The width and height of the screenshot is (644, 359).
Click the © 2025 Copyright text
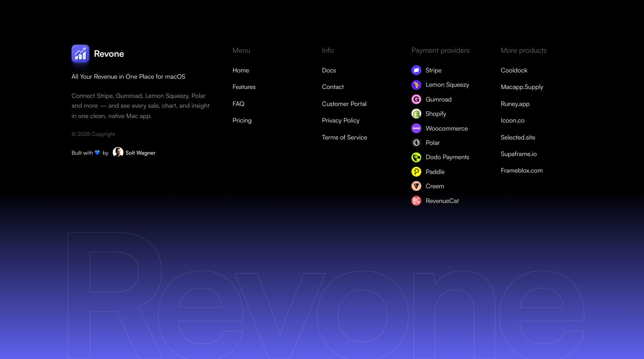pyautogui.click(x=93, y=134)
